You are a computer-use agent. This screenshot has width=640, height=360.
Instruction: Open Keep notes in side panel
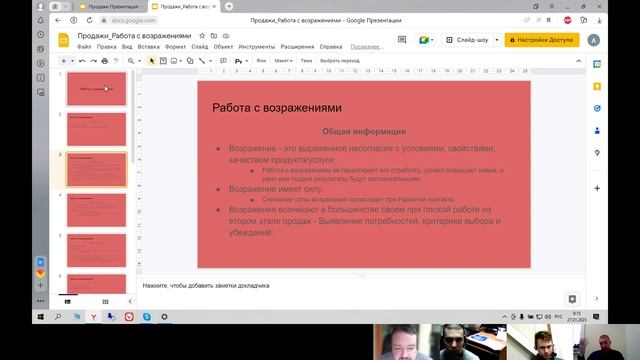point(597,86)
